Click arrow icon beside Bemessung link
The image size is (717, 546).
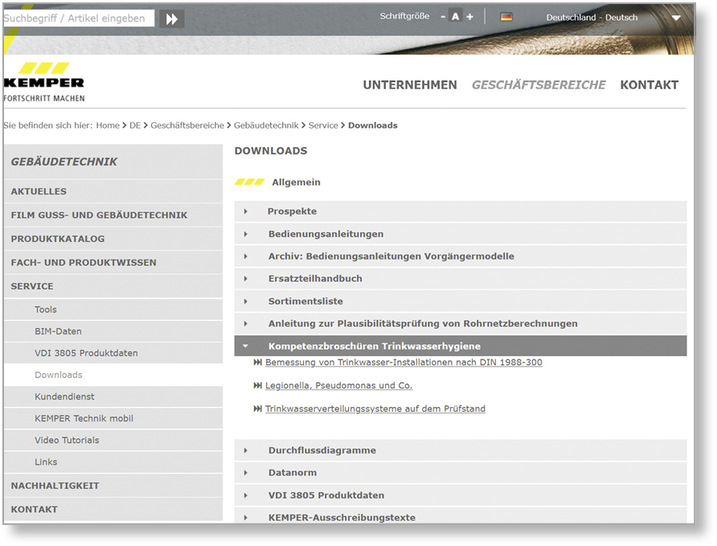(258, 363)
